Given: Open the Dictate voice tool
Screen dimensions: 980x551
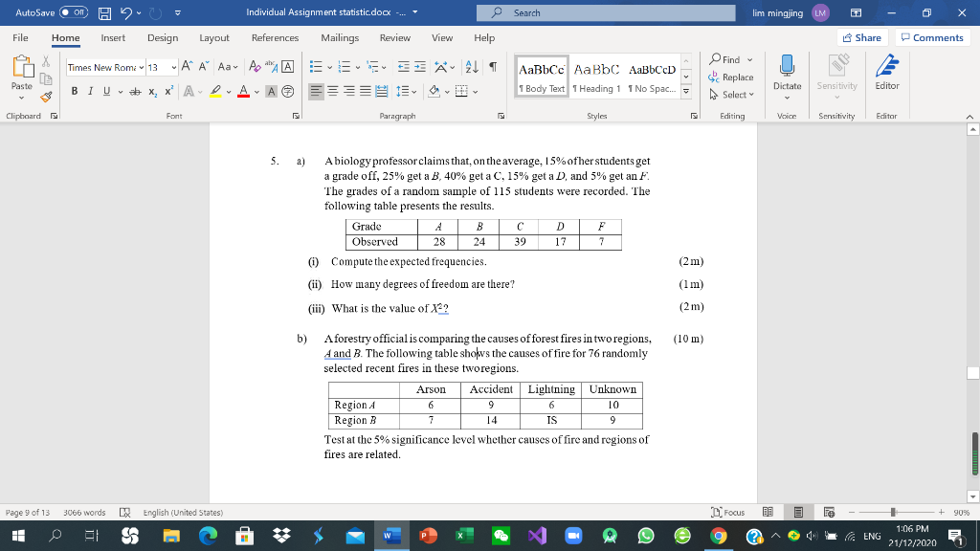Looking at the screenshot, I should 787,81.
